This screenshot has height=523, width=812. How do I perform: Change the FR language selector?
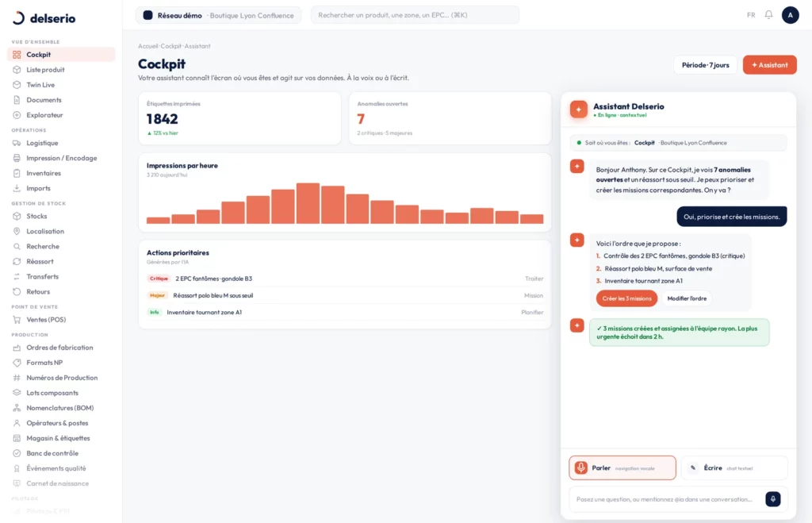(751, 15)
